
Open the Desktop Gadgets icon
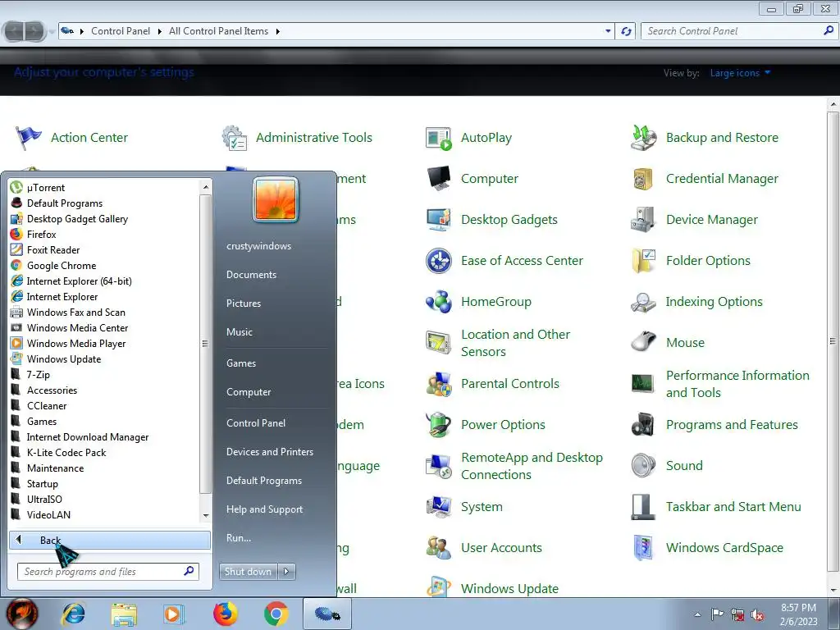[x=439, y=220]
